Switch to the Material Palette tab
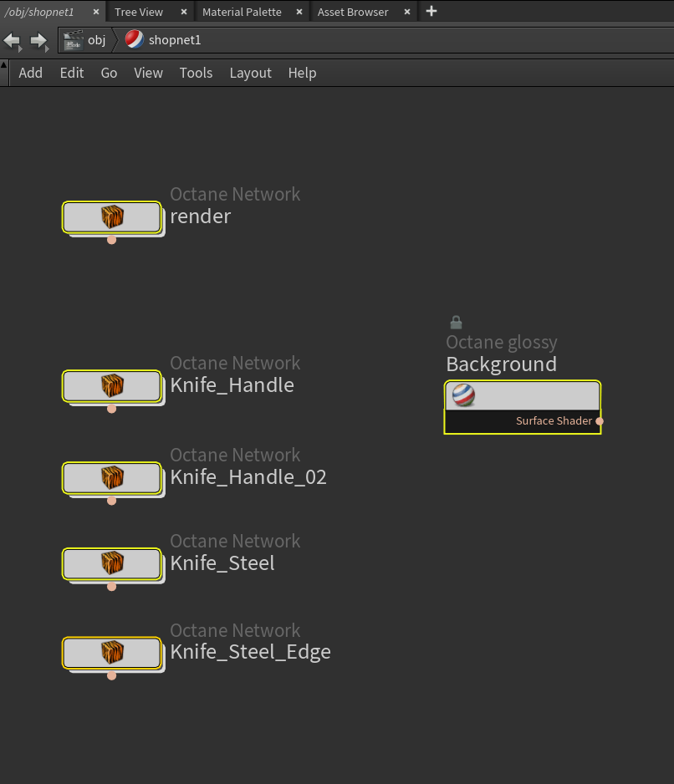674x784 pixels. (242, 12)
